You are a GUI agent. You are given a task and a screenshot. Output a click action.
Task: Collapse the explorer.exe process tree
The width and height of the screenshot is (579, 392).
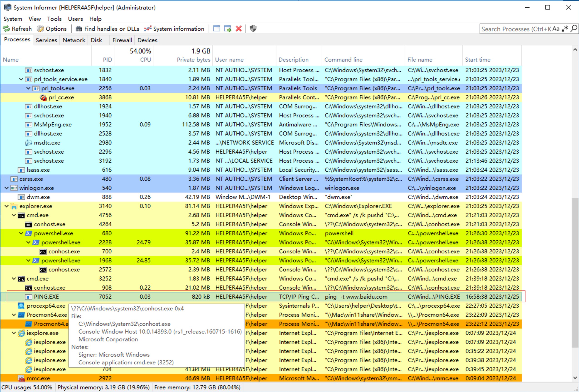7,206
